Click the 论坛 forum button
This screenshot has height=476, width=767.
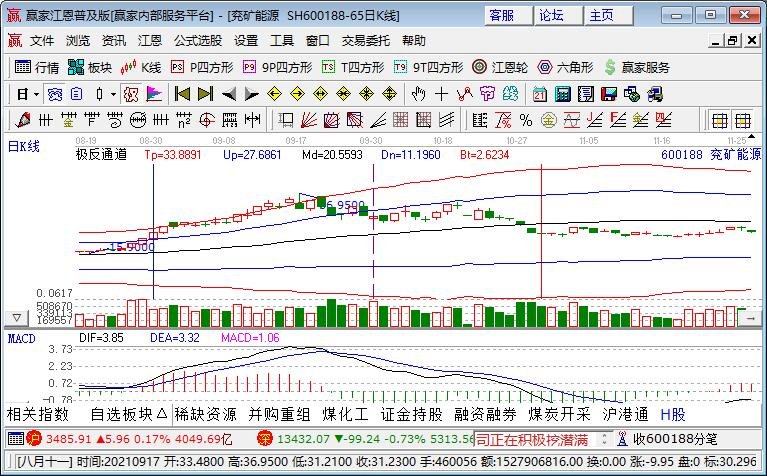558,16
